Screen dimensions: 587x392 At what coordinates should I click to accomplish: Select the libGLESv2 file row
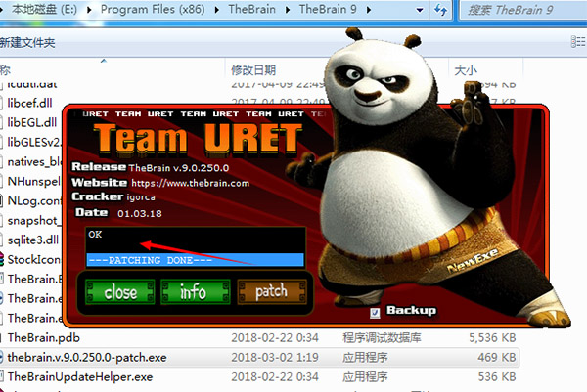[33, 142]
